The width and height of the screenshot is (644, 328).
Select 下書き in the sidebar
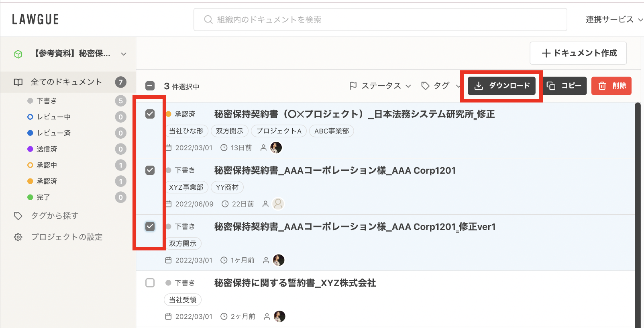(x=47, y=101)
